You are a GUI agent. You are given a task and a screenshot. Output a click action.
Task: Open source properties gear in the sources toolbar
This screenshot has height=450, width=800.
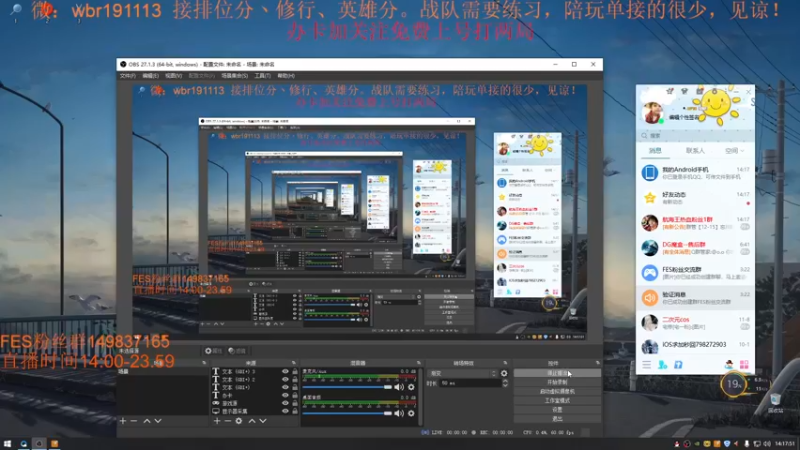click(x=239, y=421)
